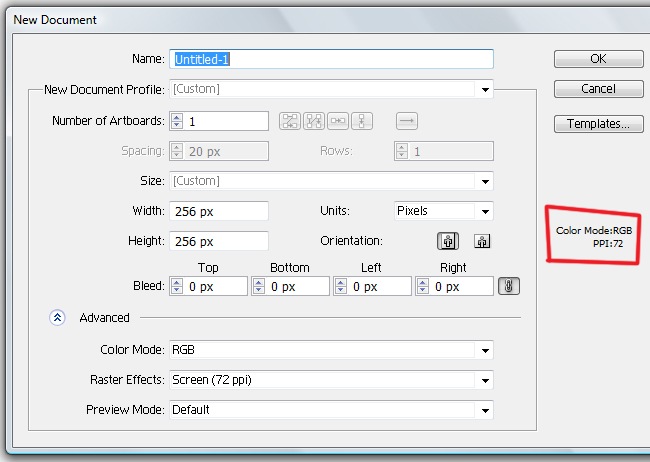Decrease Bottom bleed value
650x462 pixels.
tap(259, 290)
